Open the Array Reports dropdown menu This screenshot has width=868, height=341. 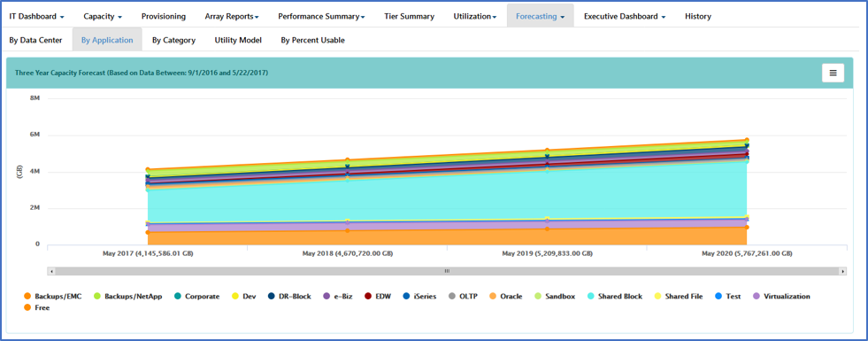coord(232,16)
